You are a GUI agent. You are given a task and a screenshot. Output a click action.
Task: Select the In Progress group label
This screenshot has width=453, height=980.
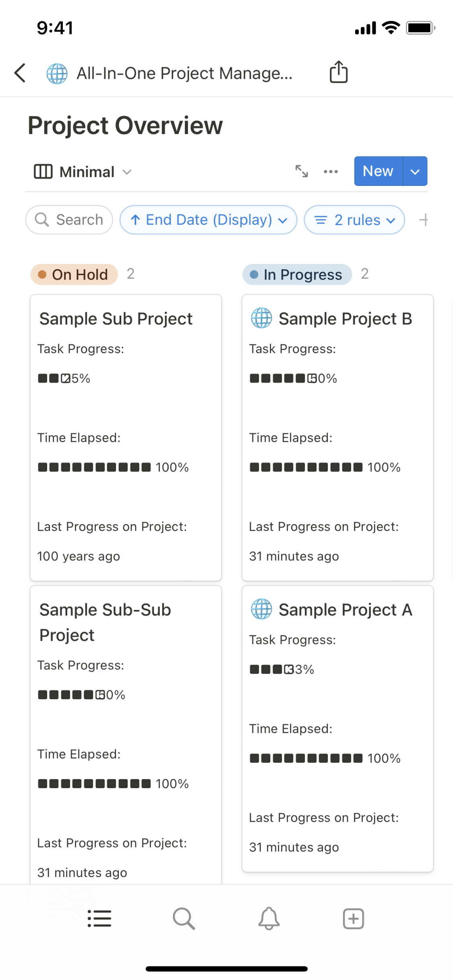pos(297,274)
